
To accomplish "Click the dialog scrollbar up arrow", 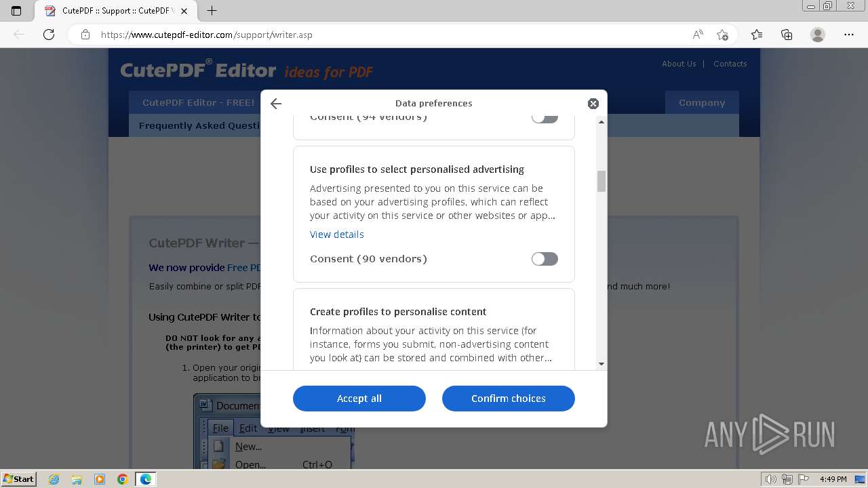I will point(601,121).
